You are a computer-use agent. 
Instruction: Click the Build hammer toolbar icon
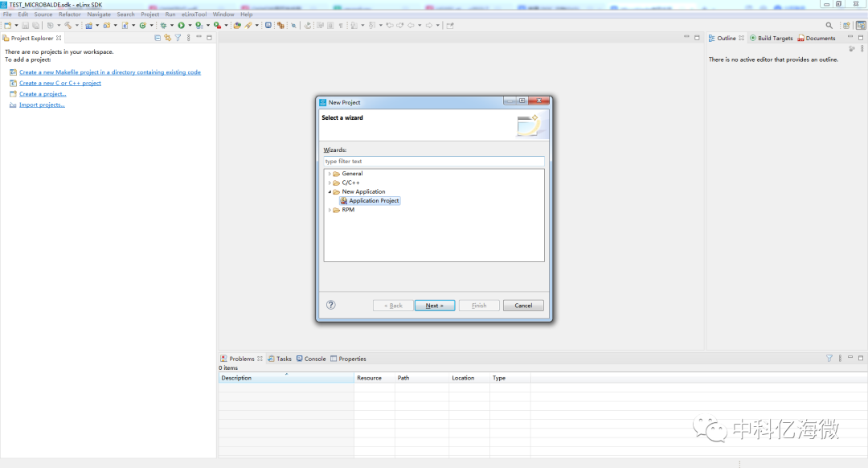[x=68, y=26]
